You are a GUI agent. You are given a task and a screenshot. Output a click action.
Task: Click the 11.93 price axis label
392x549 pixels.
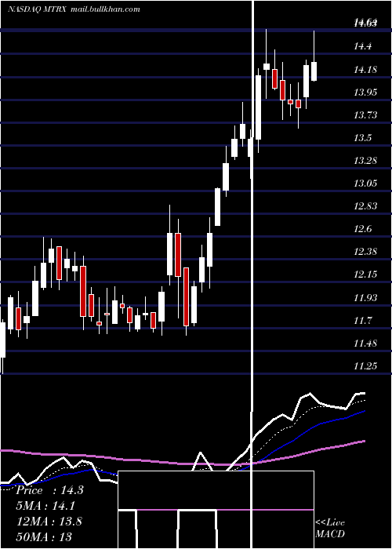tap(365, 297)
